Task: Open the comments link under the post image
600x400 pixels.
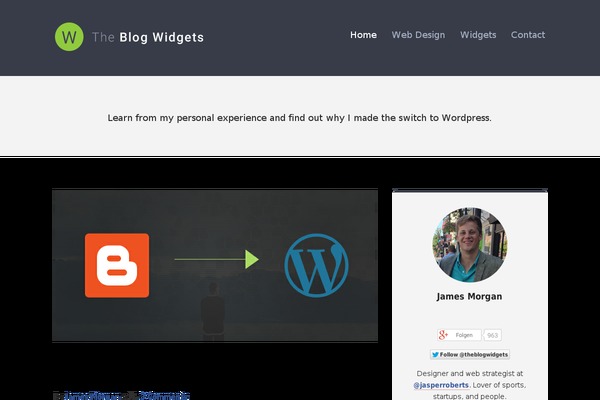Action: (x=164, y=395)
